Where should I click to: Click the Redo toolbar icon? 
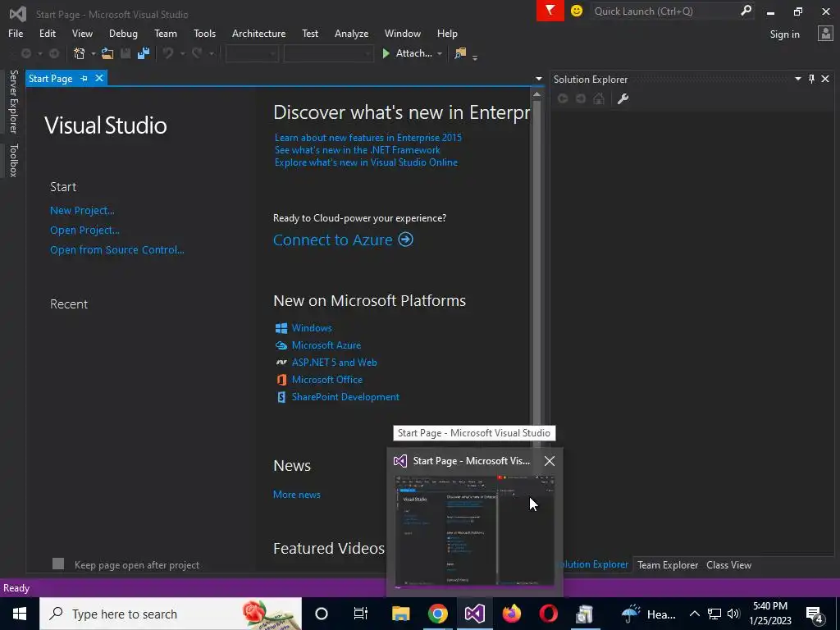197,53
